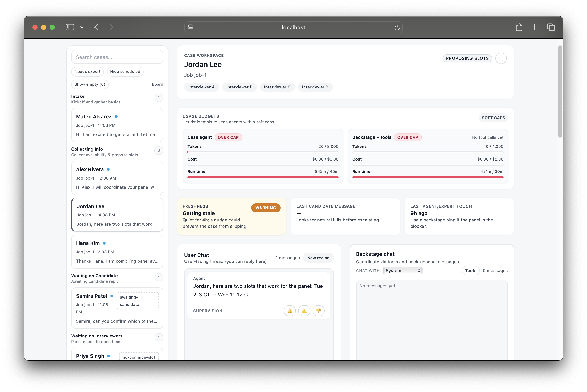Viewport: 587px width, 392px height.
Task: Open Backstage chat Tools button
Action: [470, 271]
